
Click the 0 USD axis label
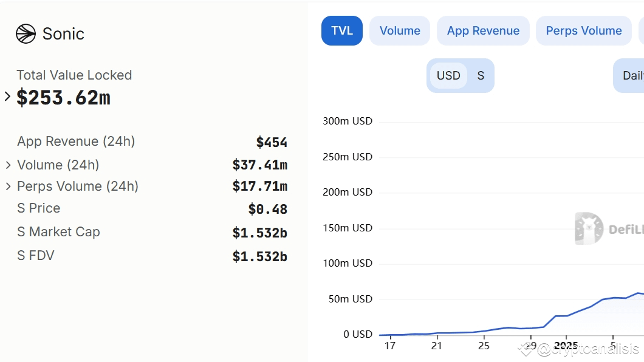pyautogui.click(x=358, y=334)
